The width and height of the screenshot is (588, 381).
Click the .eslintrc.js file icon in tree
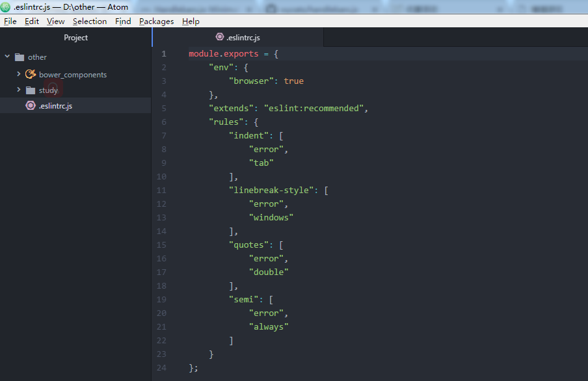click(x=31, y=106)
